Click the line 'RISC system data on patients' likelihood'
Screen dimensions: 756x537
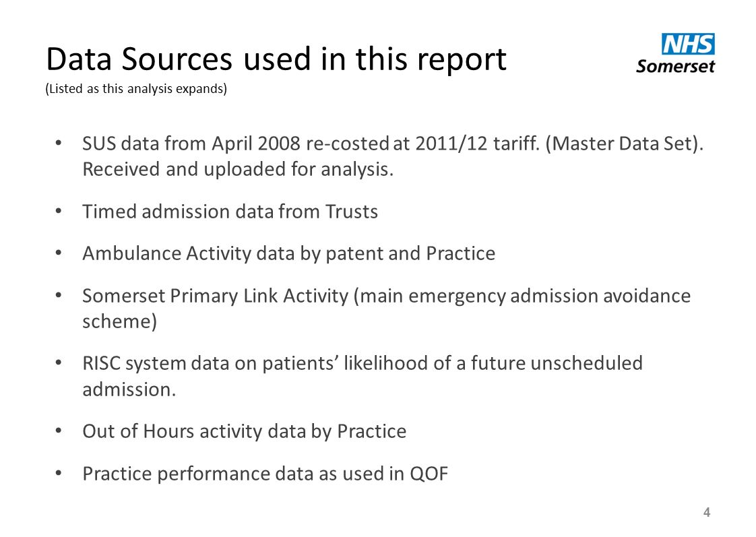pyautogui.click(x=363, y=363)
